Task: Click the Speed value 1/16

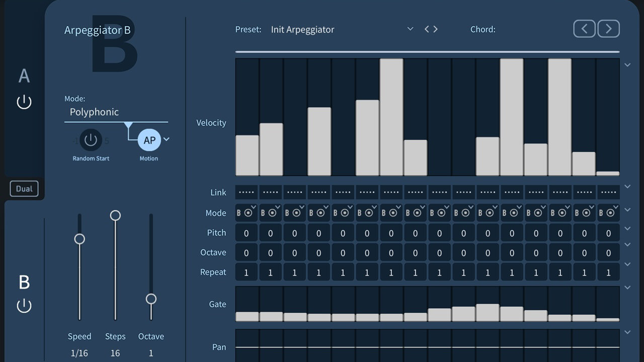Action: point(79,353)
